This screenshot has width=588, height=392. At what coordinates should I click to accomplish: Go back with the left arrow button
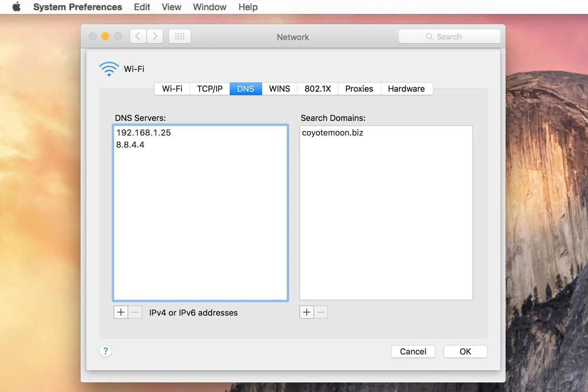138,36
